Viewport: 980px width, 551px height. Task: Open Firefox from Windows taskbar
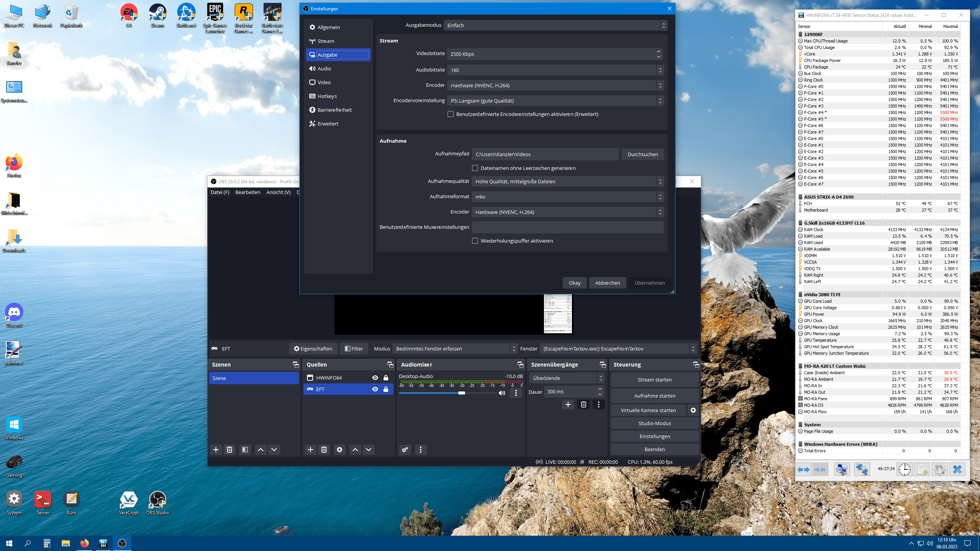click(x=84, y=543)
